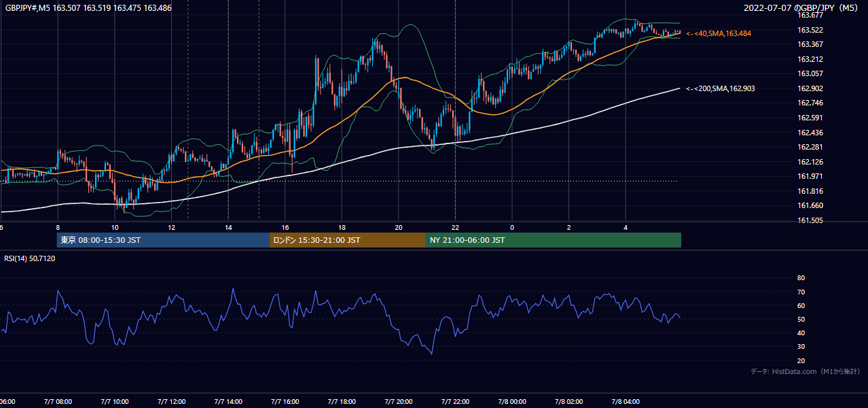868x408 pixels.
Task: Click hour label 22 under price chart
Action: [456, 228]
